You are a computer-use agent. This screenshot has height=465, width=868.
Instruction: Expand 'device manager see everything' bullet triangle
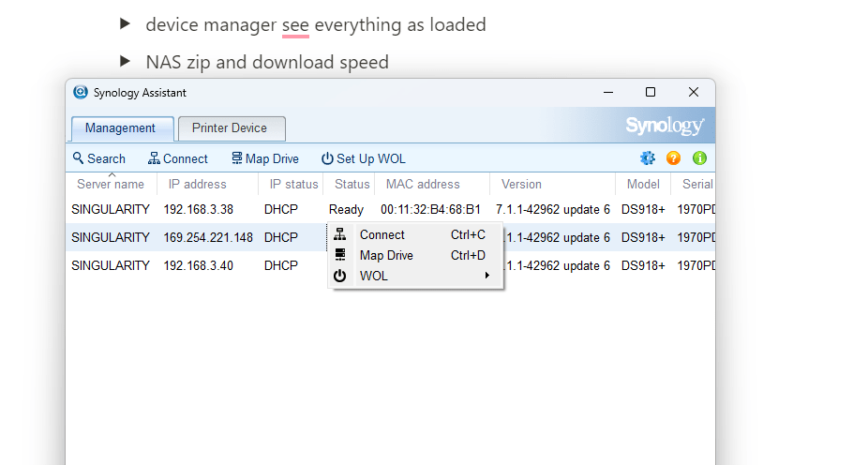[125, 23]
